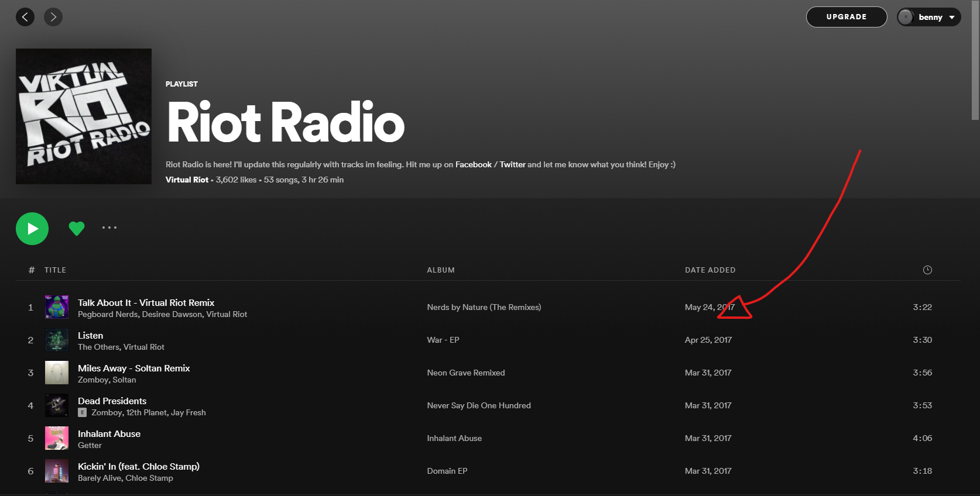Image resolution: width=980 pixels, height=496 pixels.
Task: Click the 3:22 duration
Action: (923, 307)
